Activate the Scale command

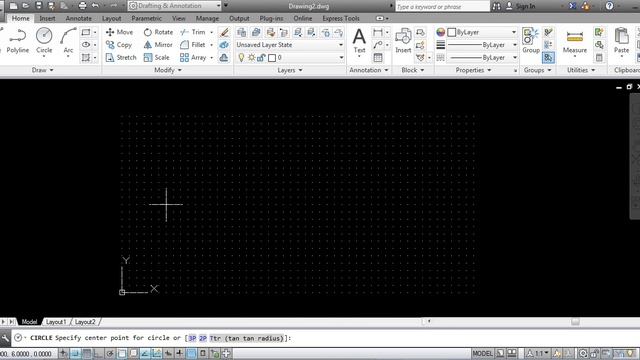[x=156, y=58]
